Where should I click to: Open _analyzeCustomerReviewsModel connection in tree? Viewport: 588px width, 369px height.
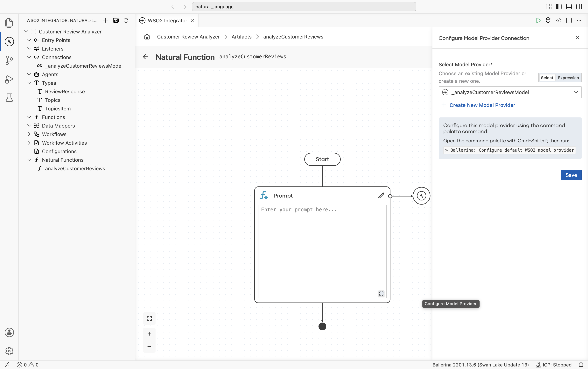pyautogui.click(x=83, y=66)
